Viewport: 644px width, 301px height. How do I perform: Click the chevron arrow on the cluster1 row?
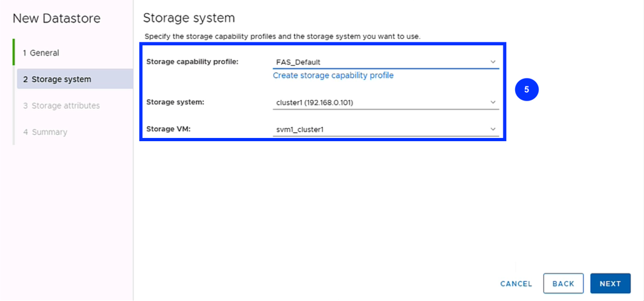493,102
